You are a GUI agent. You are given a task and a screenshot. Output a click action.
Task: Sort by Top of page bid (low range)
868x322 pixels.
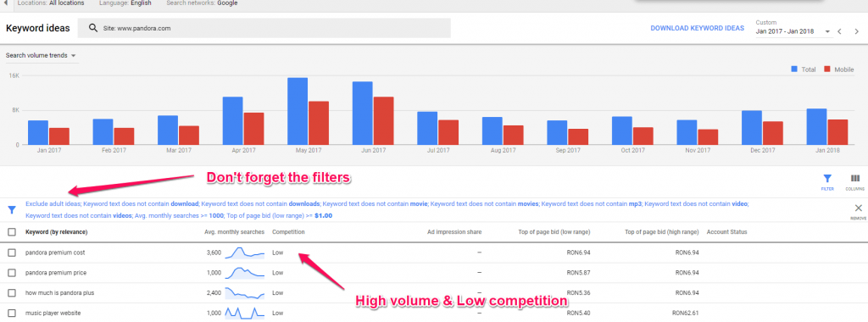554,232
